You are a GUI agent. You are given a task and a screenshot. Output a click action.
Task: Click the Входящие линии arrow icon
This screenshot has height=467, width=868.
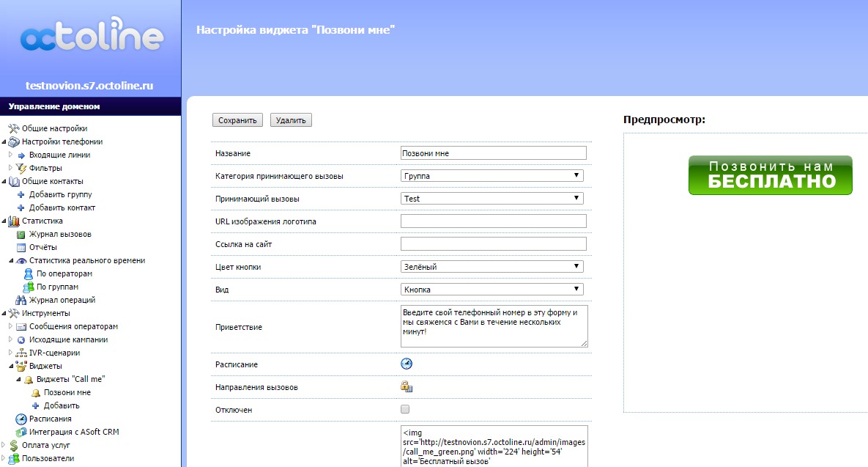21,155
